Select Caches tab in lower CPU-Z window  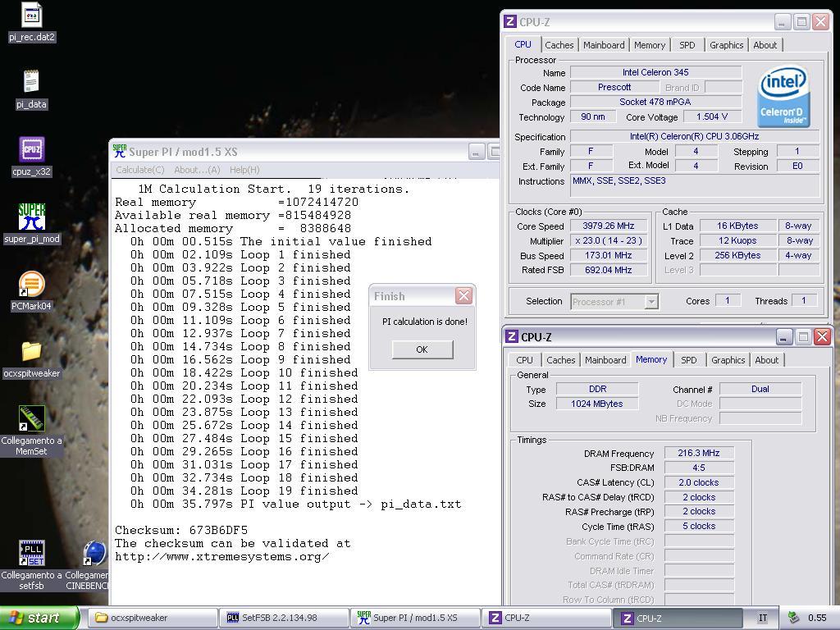pyautogui.click(x=561, y=360)
